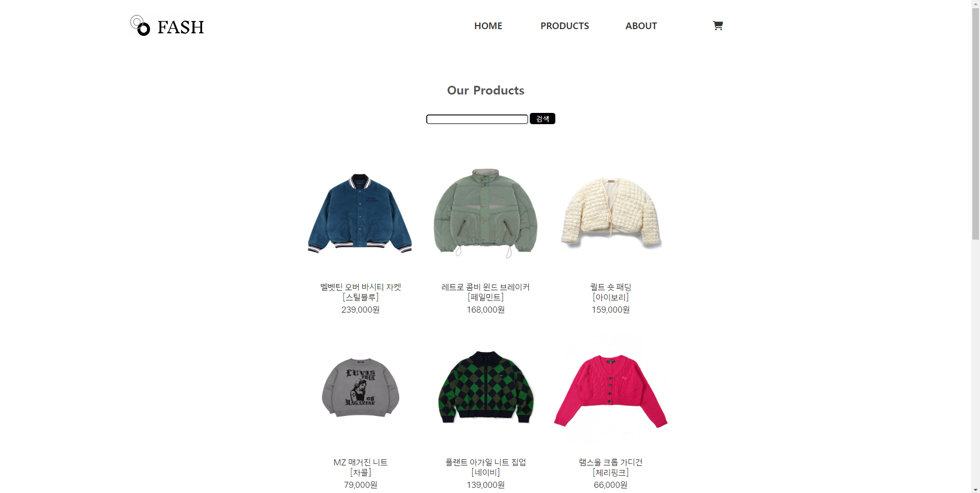The height and width of the screenshot is (493, 980).
Task: Open the gray MZ magazine knit image
Action: pos(360,388)
